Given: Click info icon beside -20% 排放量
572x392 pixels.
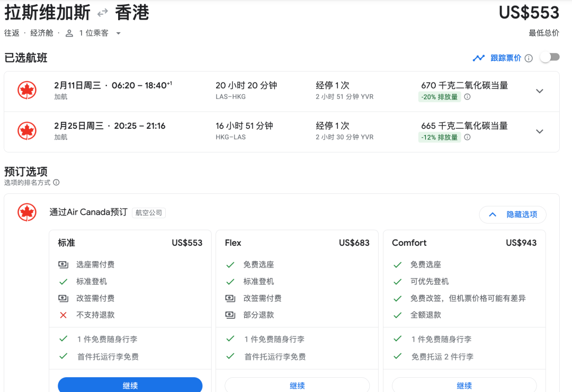Looking at the screenshot, I should click(x=467, y=97).
